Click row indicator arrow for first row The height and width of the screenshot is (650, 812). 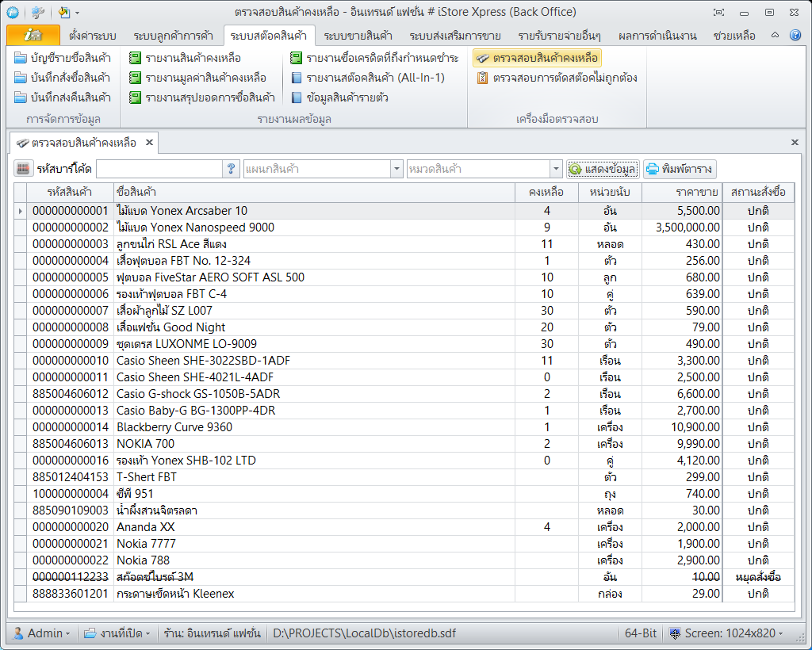tap(20, 211)
